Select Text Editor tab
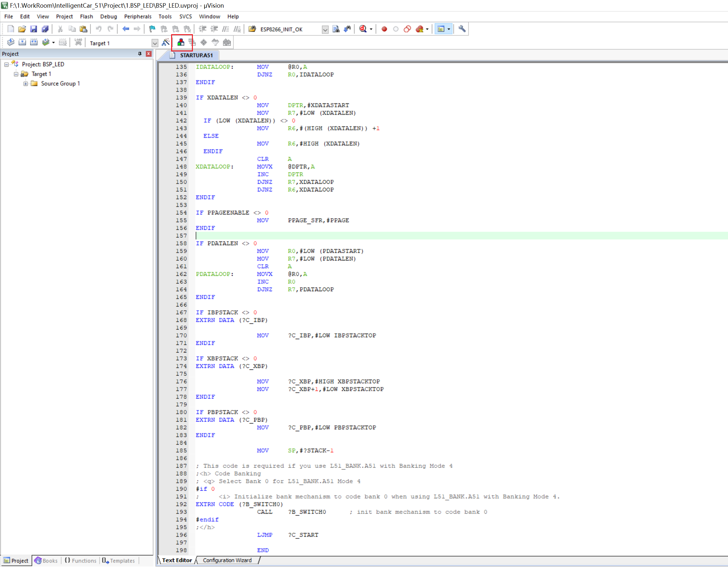 (x=177, y=560)
